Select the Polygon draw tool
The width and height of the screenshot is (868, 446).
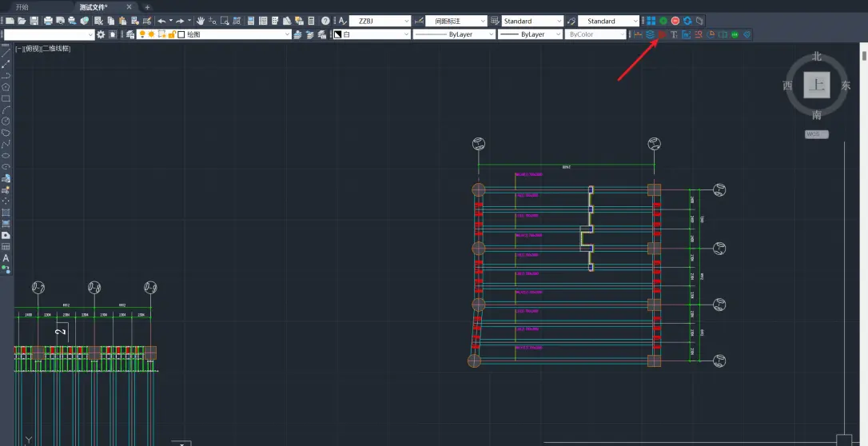[x=6, y=87]
